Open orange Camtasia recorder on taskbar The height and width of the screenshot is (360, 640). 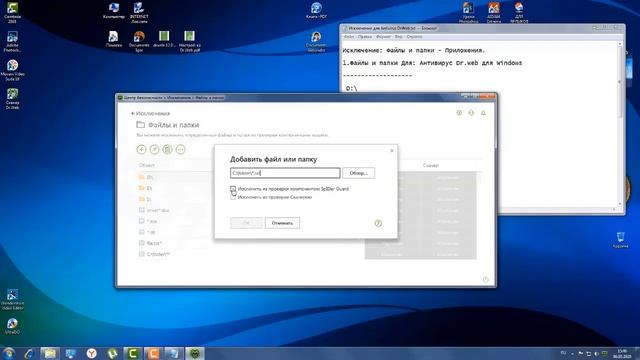click(x=153, y=353)
